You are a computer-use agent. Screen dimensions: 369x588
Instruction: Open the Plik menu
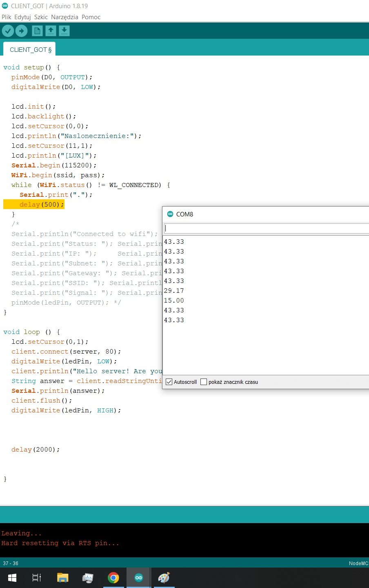[x=7, y=17]
